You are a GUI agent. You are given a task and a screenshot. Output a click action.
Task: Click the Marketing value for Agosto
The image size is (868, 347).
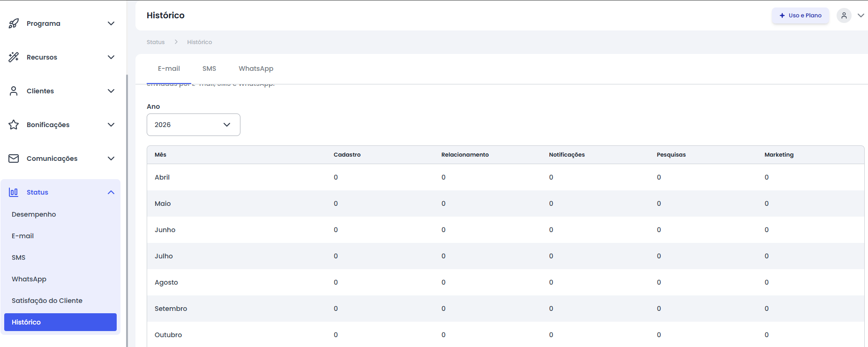pos(767,282)
